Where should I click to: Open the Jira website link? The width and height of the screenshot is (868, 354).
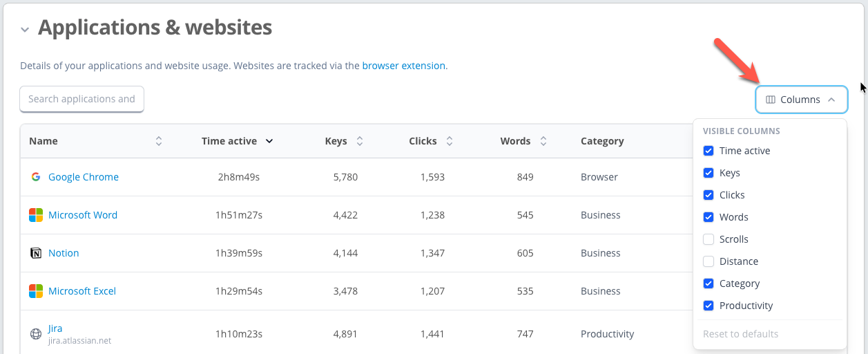click(55, 328)
